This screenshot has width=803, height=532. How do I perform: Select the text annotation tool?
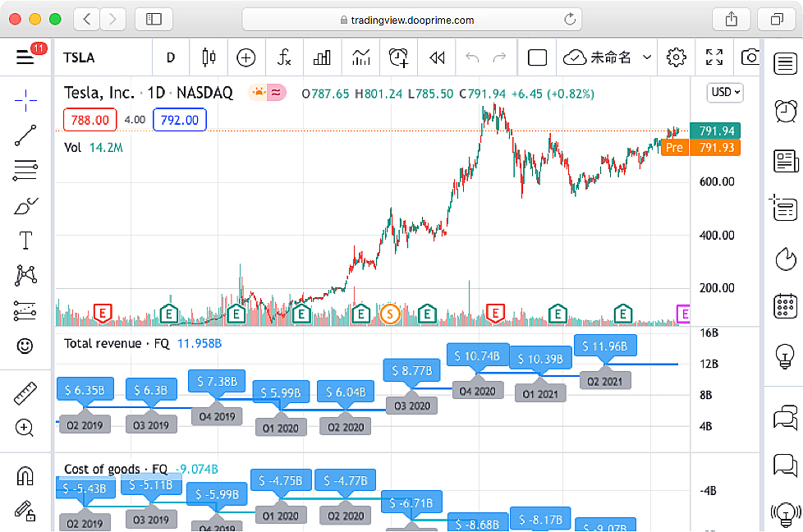pyautogui.click(x=25, y=241)
